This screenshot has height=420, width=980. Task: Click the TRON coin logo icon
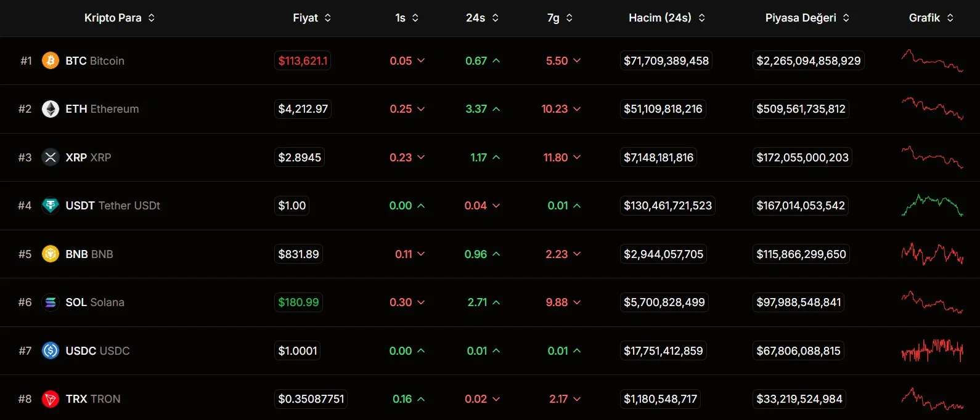point(51,399)
